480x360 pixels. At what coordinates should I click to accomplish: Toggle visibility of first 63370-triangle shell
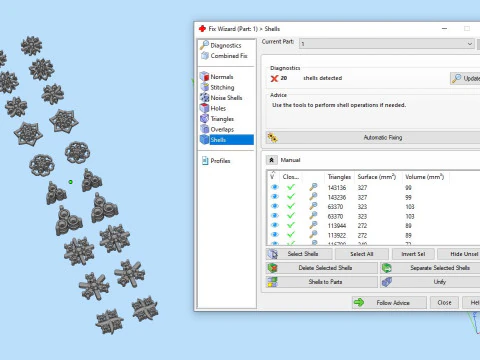click(x=275, y=206)
